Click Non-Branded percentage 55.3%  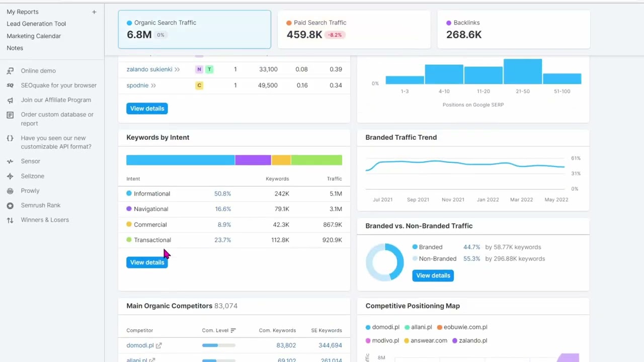pyautogui.click(x=471, y=259)
